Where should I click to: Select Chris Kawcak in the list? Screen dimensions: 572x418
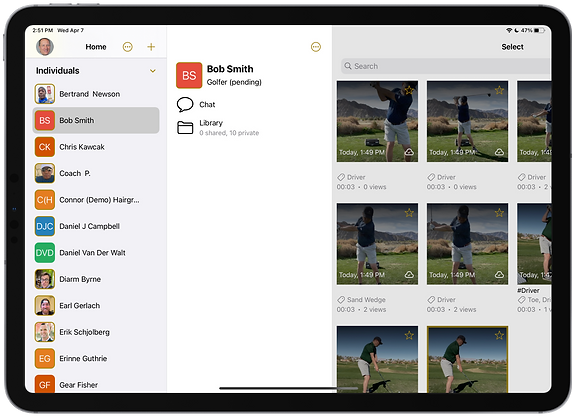point(96,147)
